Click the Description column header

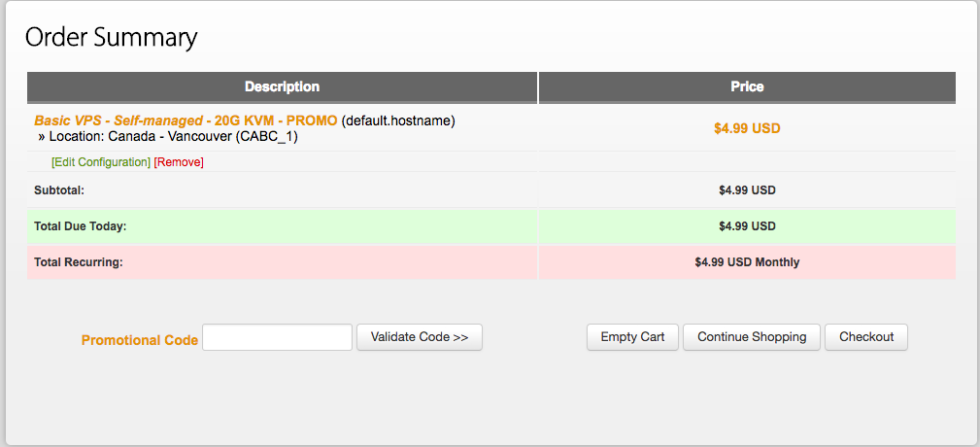tap(282, 87)
